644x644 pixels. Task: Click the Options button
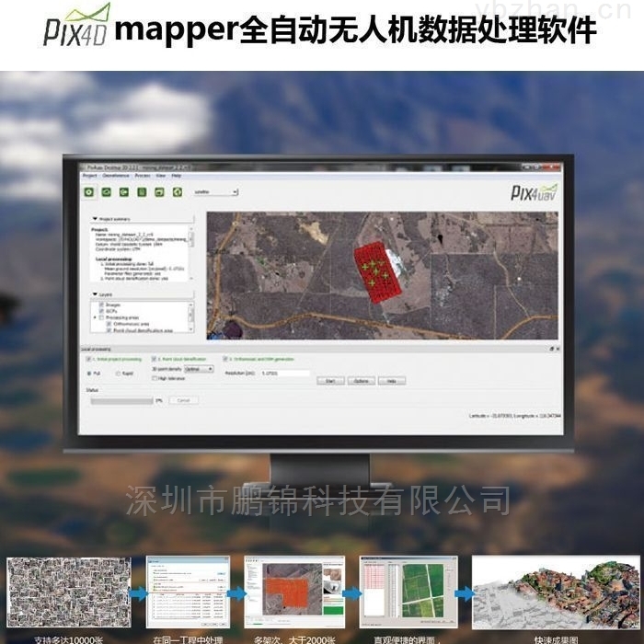tap(361, 381)
